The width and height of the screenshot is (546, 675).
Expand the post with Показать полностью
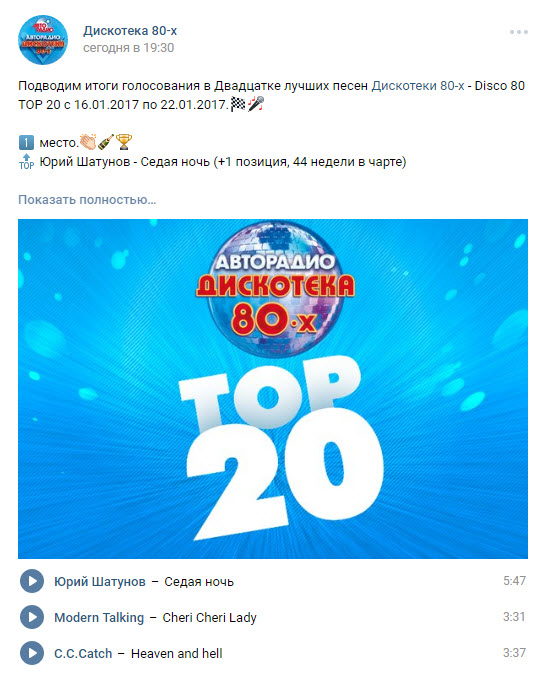click(x=87, y=200)
